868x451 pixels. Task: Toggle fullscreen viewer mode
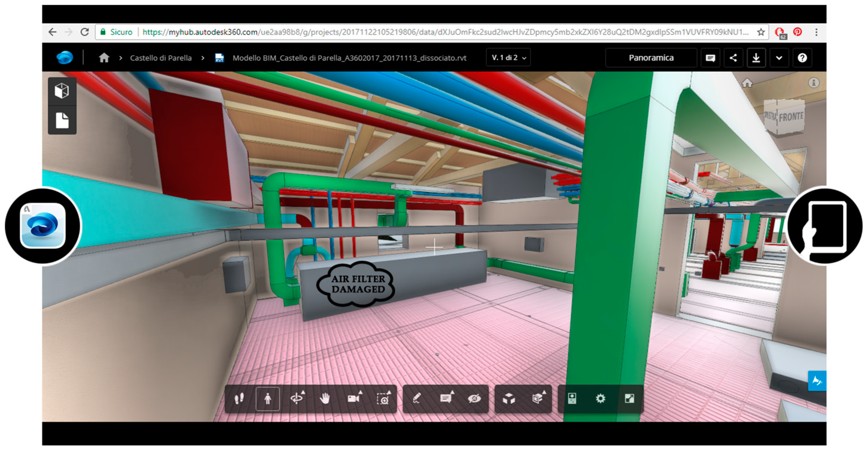tap(629, 399)
